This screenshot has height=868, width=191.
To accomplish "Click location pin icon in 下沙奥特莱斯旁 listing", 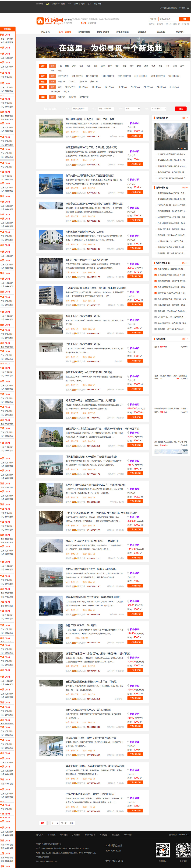I will point(128,292).
